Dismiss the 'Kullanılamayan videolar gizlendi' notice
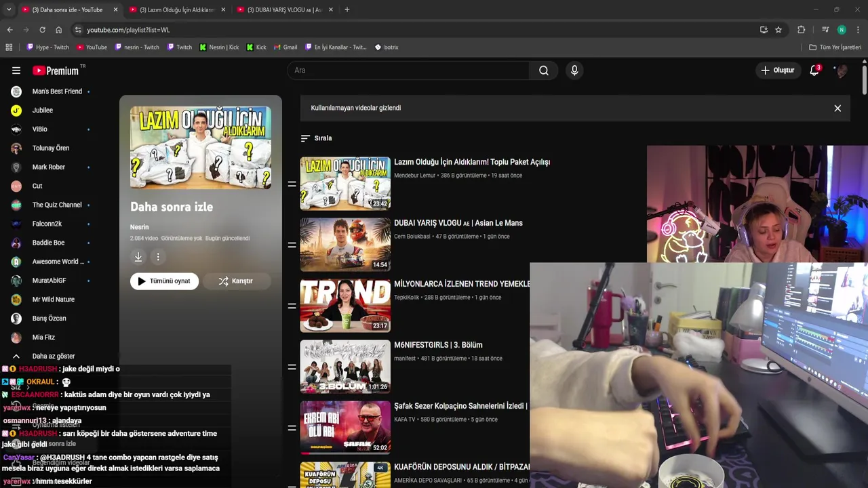The image size is (868, 488). pyautogui.click(x=837, y=108)
